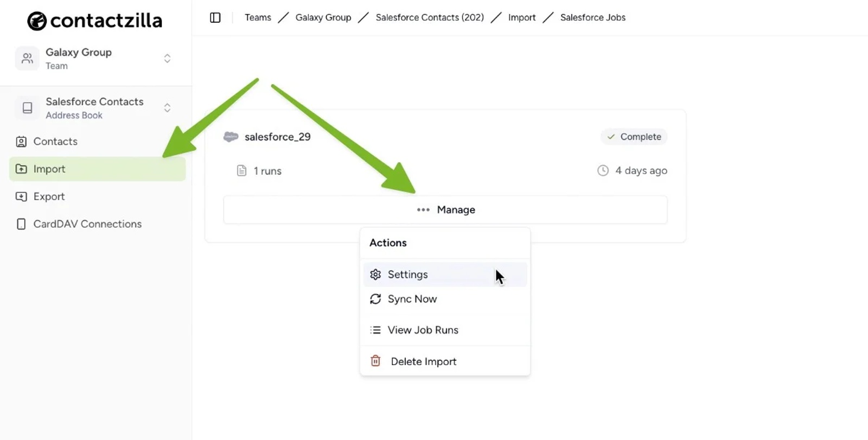Open Settings from the Actions menu
The image size is (868, 440).
[x=445, y=275]
